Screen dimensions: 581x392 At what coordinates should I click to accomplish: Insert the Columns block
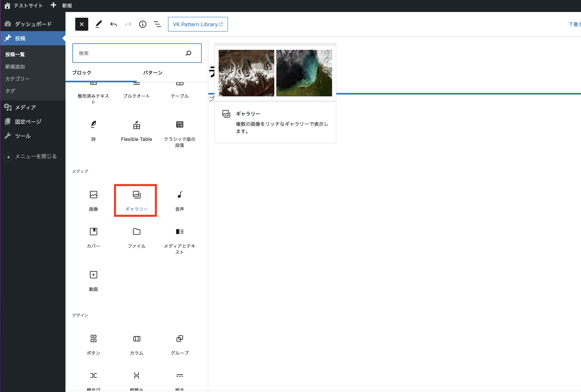pos(136,344)
